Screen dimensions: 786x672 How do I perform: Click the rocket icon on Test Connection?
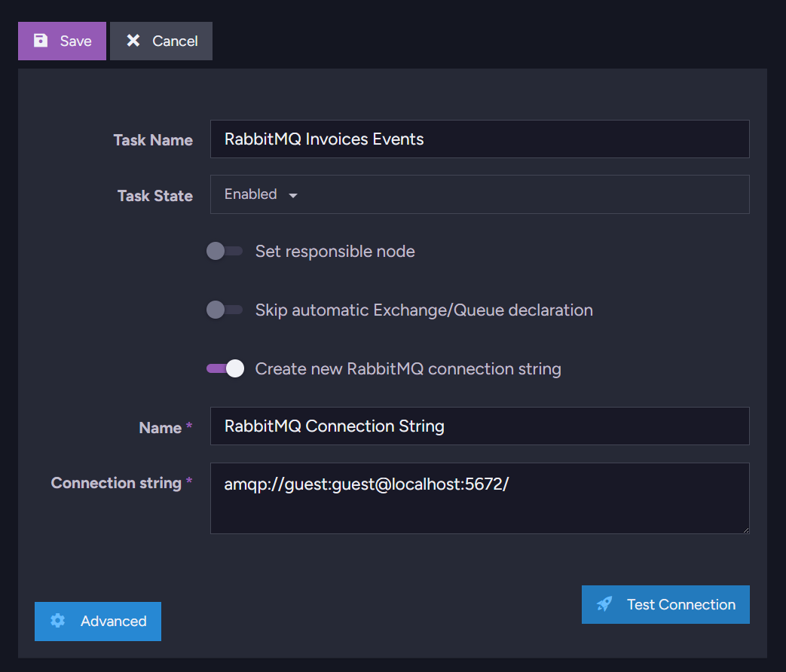(604, 604)
